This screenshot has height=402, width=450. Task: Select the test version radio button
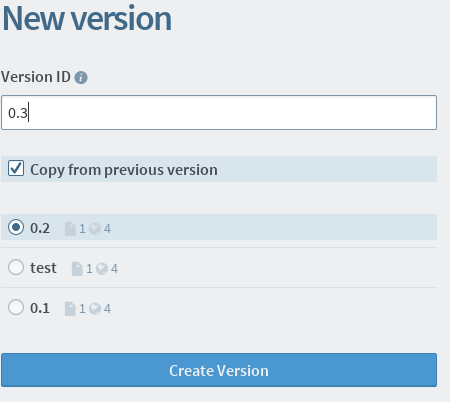click(x=16, y=267)
